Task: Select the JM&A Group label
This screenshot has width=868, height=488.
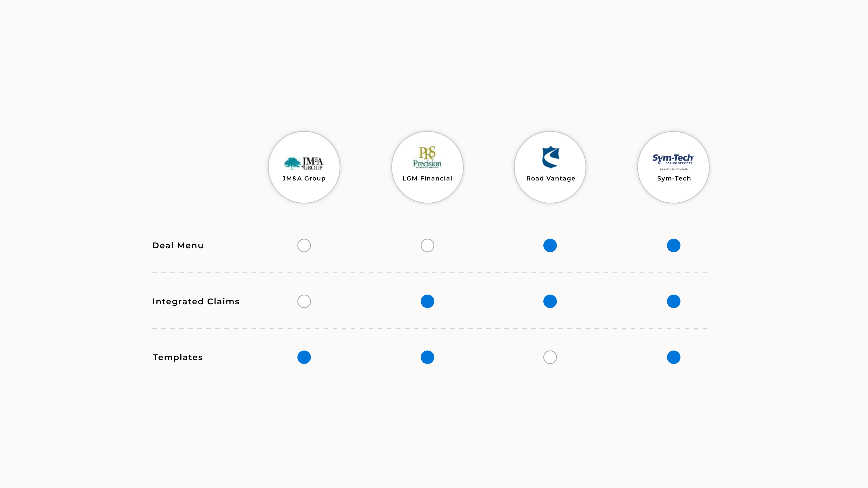Action: coord(304,178)
